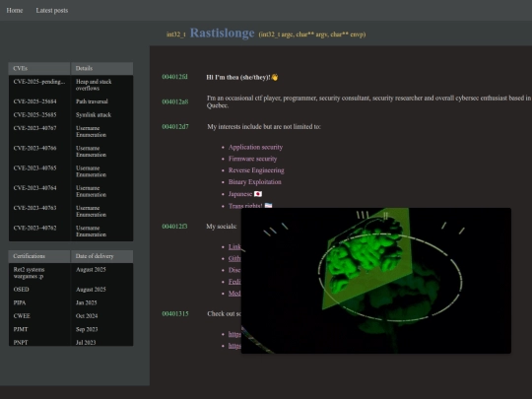Viewport: 532px width, 399px height.
Task: Click the 004012f3 address label
Action: click(174, 227)
